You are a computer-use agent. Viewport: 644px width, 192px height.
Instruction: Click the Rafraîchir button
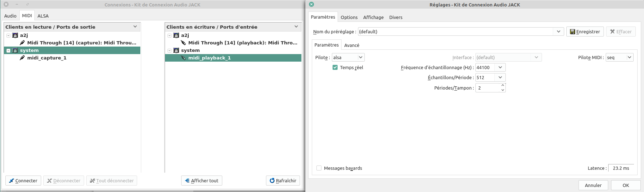coord(283,181)
